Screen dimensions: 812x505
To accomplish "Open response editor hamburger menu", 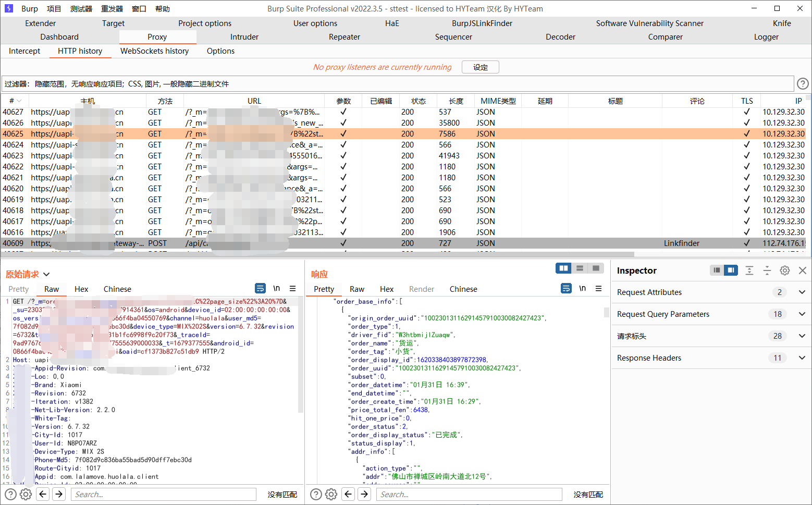I will [599, 288].
